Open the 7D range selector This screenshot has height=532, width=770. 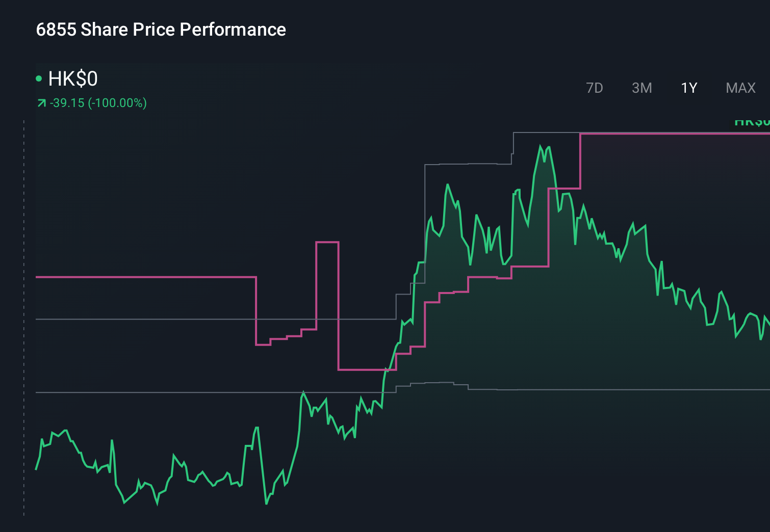[x=595, y=88]
